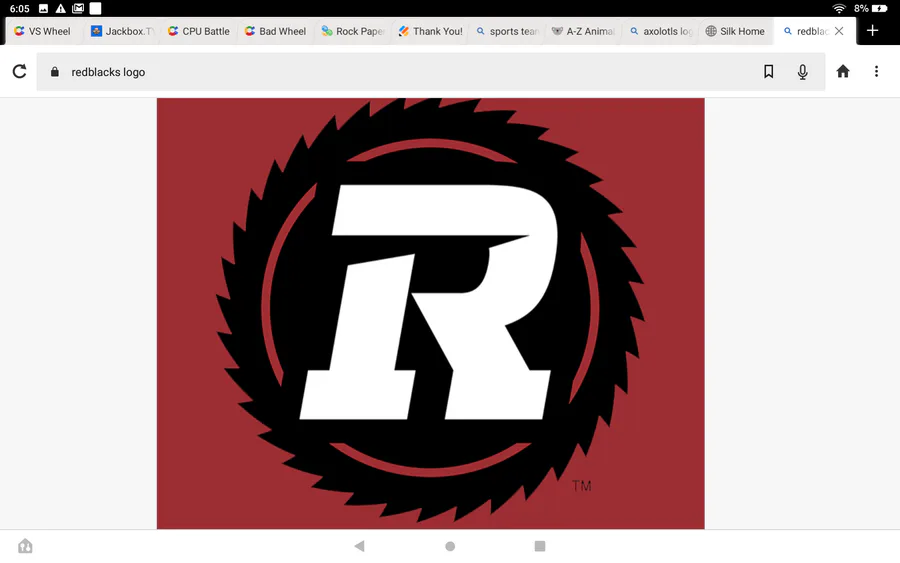The height and width of the screenshot is (563, 900).
Task: Reload the page with the refresh icon
Action: click(x=20, y=71)
